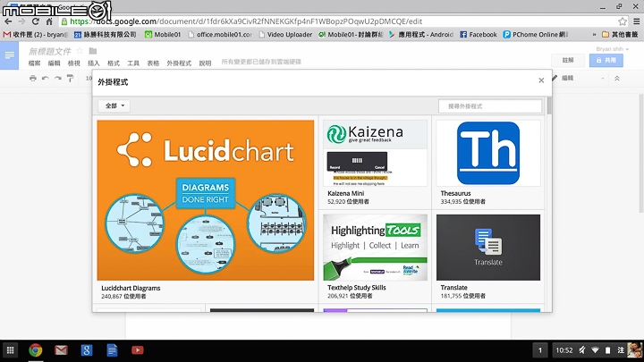644x362 pixels.
Task: Launch Chrome from the shelf
Action: coord(35,350)
